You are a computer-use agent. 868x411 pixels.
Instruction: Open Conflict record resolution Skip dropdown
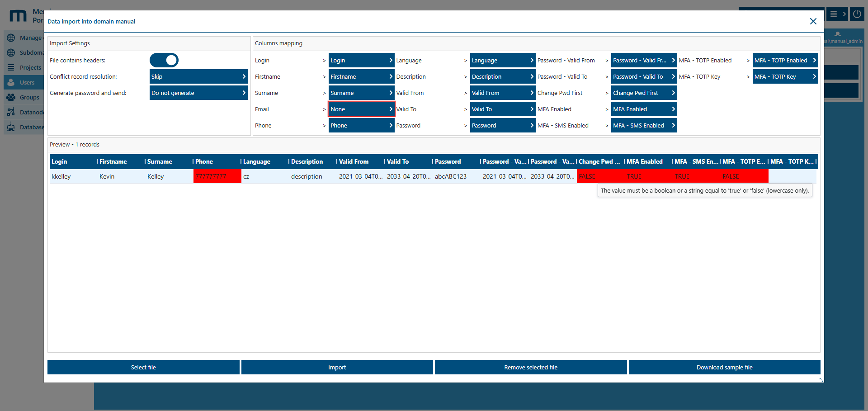coord(198,76)
